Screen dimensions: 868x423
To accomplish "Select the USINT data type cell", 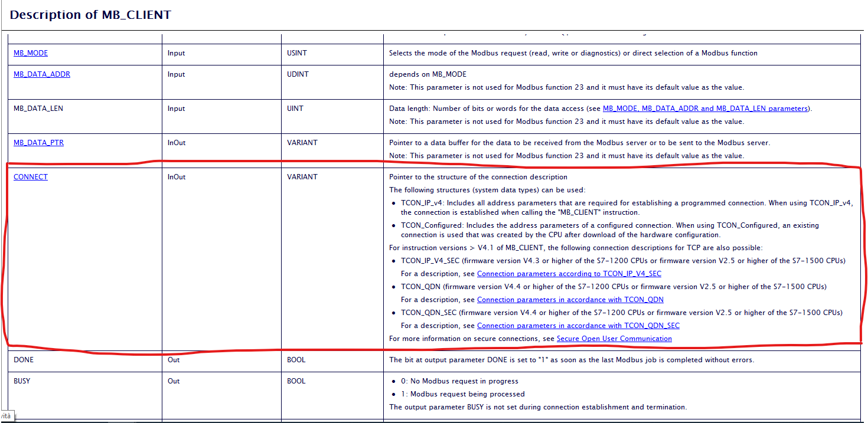I will point(298,53).
